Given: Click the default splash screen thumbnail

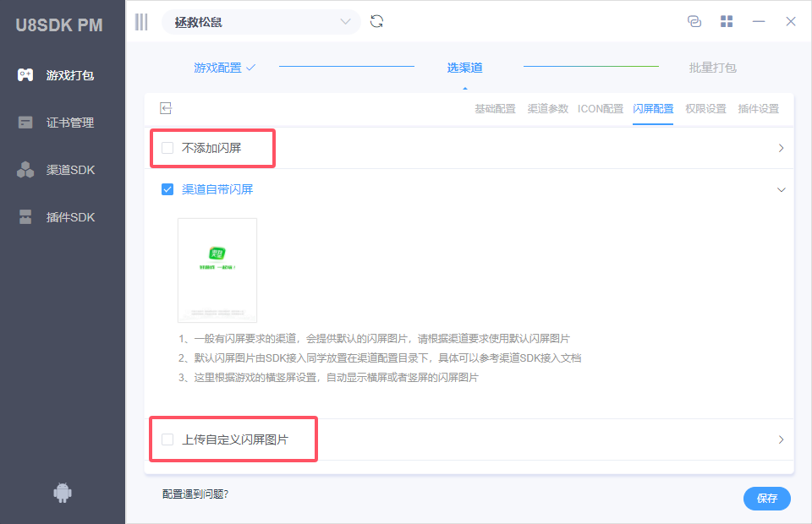Looking at the screenshot, I should pyautogui.click(x=217, y=270).
